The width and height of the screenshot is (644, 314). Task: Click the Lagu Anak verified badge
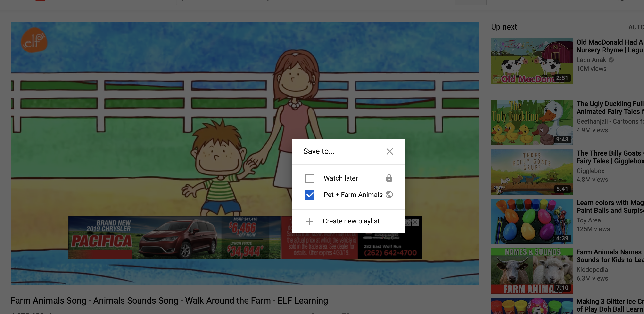click(611, 60)
